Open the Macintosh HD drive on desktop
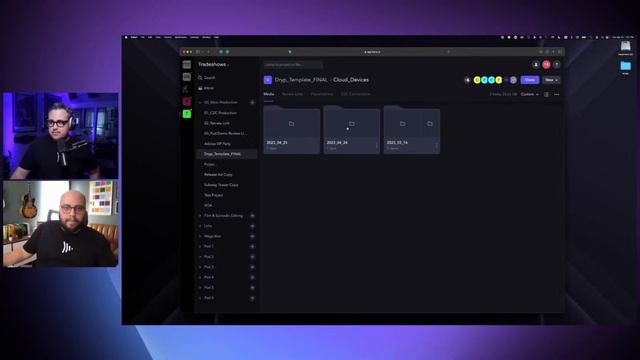The height and width of the screenshot is (360, 640). (x=625, y=47)
